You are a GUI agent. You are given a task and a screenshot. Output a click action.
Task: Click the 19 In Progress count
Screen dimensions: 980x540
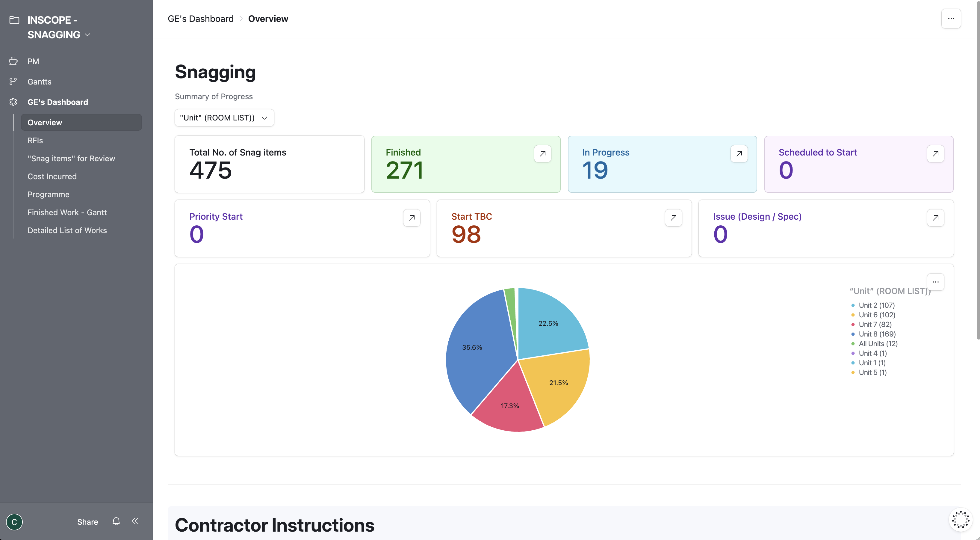tap(595, 170)
